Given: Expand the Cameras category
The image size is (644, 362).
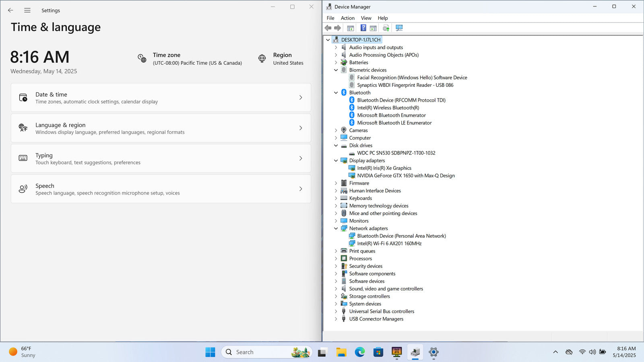Looking at the screenshot, I should point(336,130).
